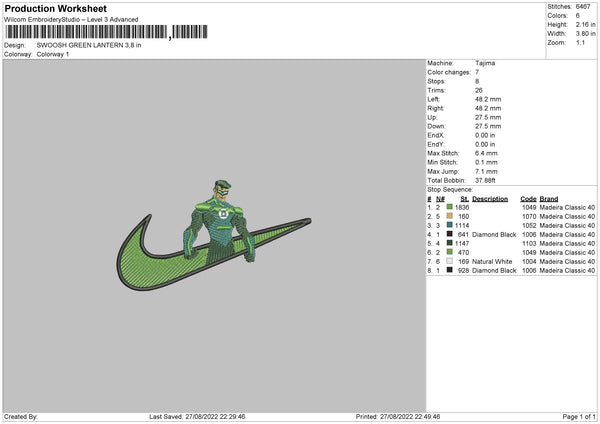
Task: Click the Stitches value 6467
Action: 583,7
